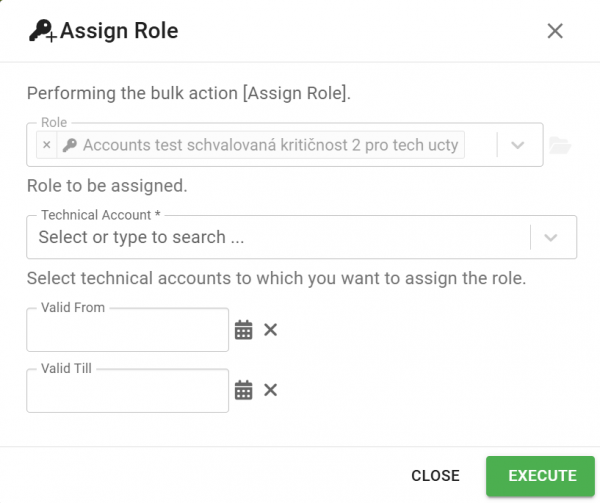Image resolution: width=600 pixels, height=503 pixels.
Task: Clear the Valid Till date value
Action: coord(271,390)
